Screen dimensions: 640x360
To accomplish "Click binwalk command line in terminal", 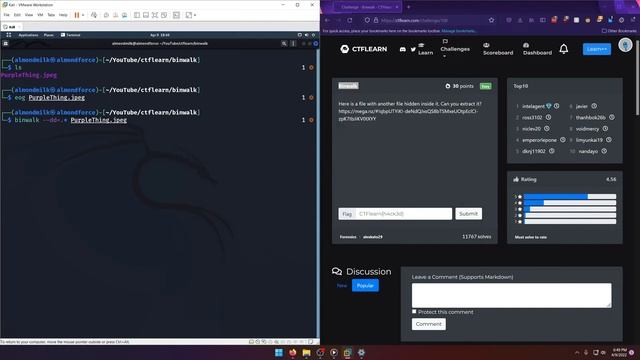I will (71, 120).
